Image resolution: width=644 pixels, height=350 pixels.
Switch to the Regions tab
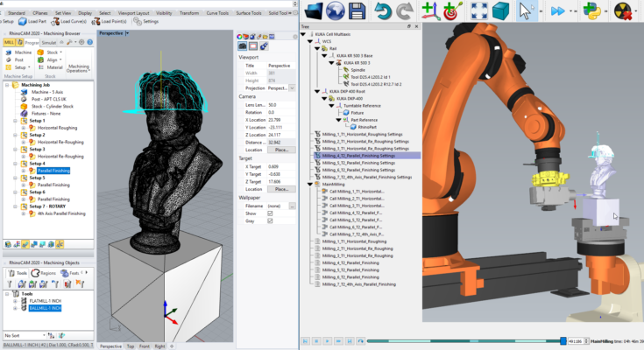click(44, 273)
